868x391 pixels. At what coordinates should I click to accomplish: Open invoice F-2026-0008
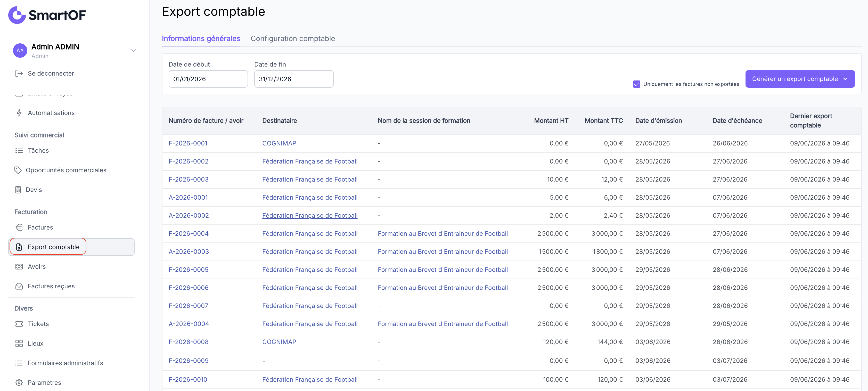(188, 342)
